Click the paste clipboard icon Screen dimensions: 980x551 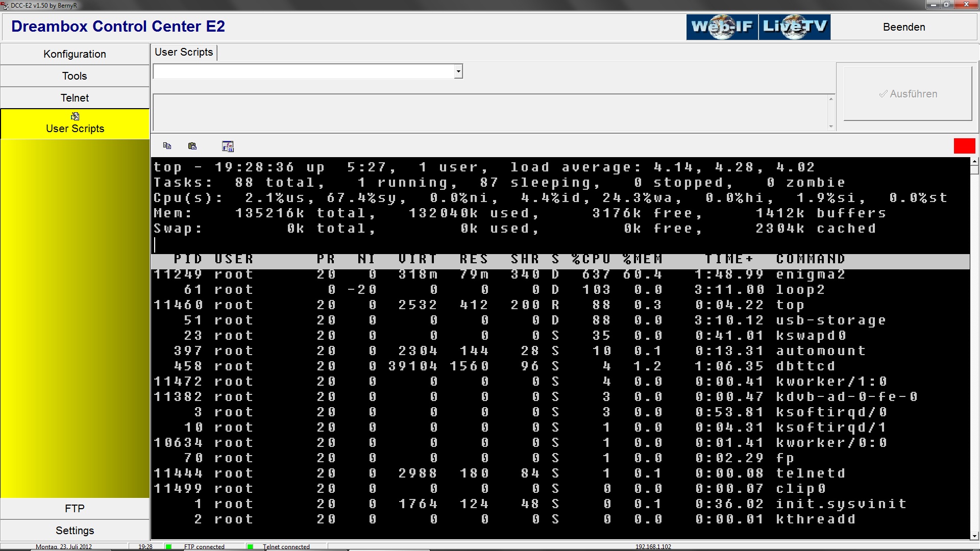click(x=192, y=146)
